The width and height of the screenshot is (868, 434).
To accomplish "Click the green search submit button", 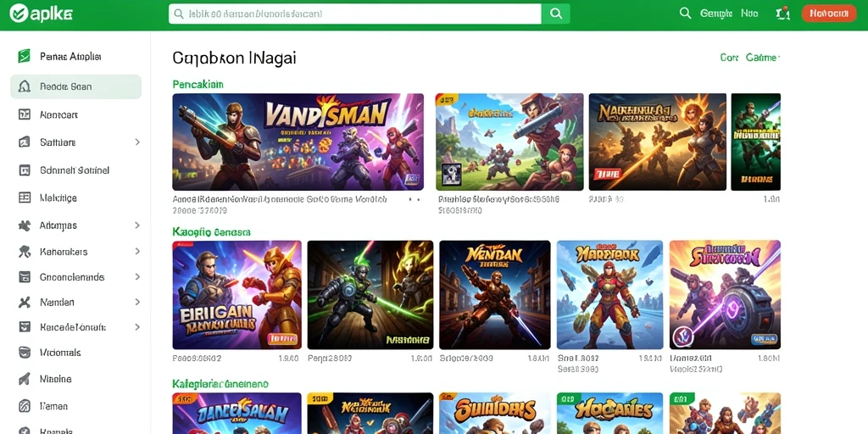I will [x=555, y=14].
